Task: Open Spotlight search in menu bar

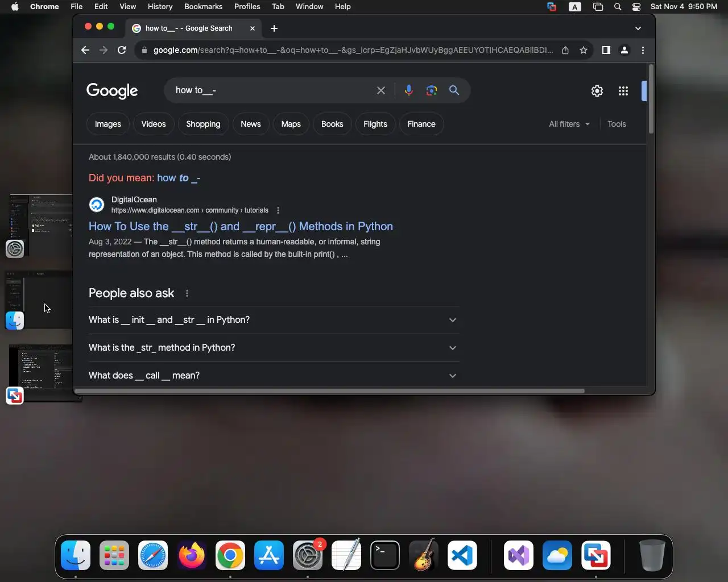Action: click(x=618, y=7)
